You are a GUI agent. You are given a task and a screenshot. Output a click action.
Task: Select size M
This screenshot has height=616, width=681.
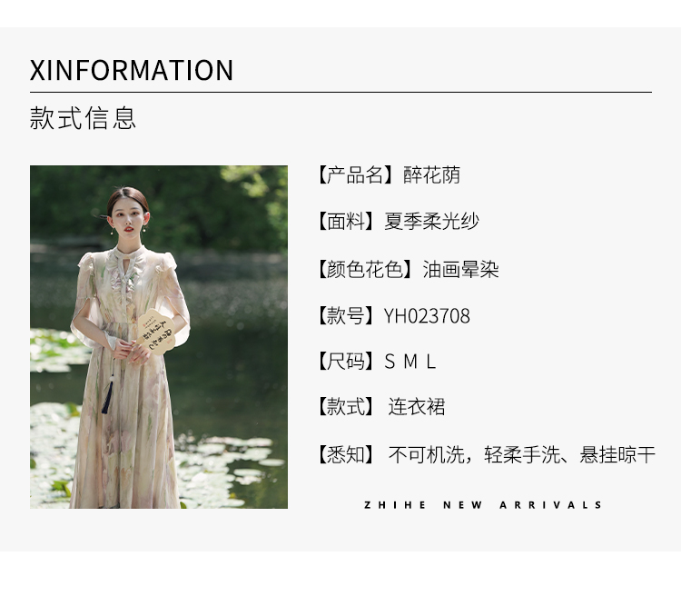pyautogui.click(x=410, y=362)
